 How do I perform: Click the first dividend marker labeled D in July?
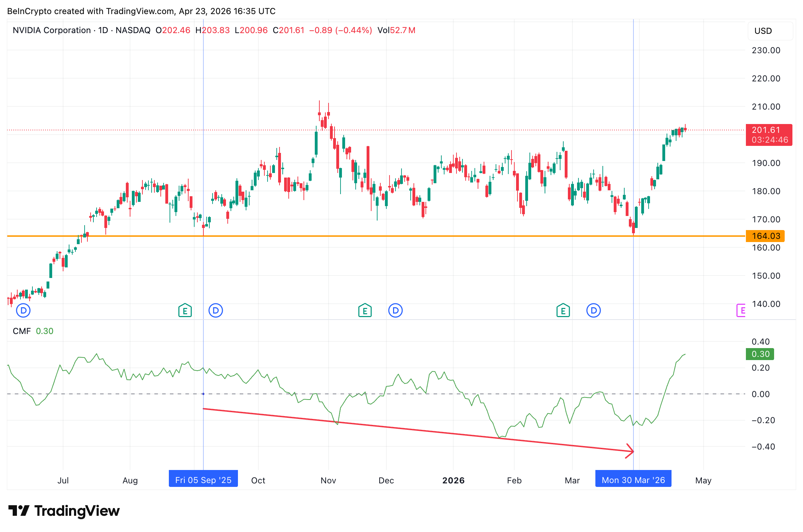(x=23, y=310)
